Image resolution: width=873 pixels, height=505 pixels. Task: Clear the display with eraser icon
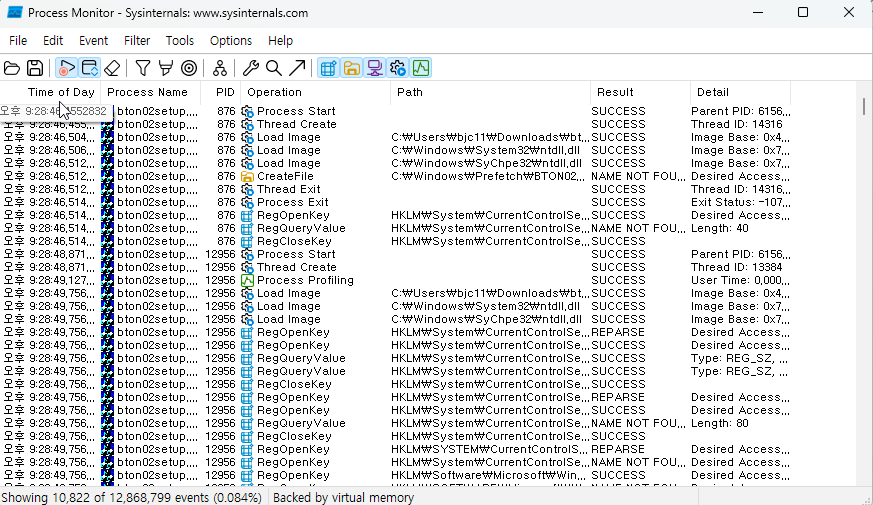tap(112, 68)
